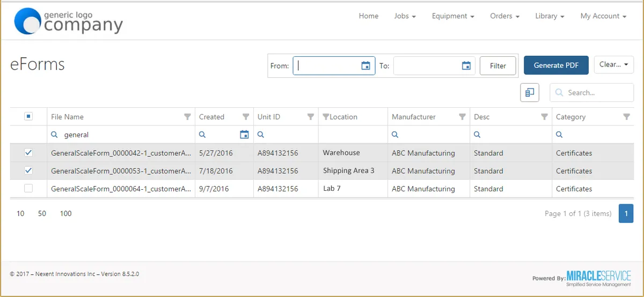This screenshot has width=644, height=297.
Task: Check the GeneralScaleForm_0000064 row checkbox
Action: pyautogui.click(x=28, y=188)
